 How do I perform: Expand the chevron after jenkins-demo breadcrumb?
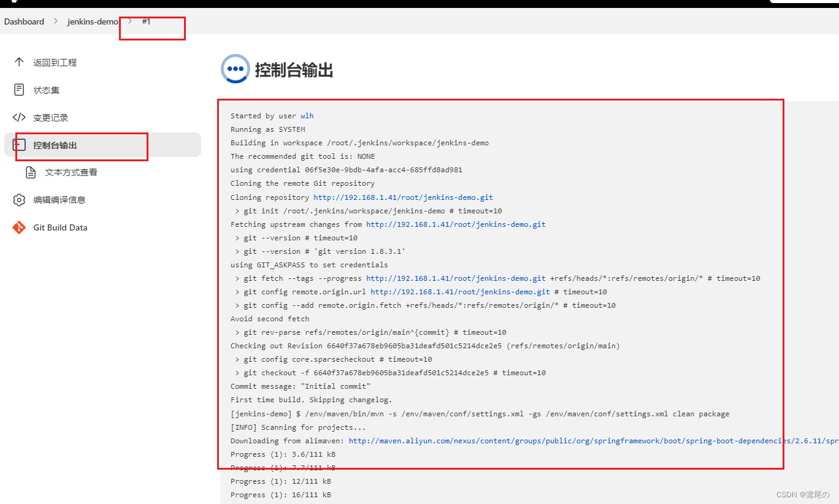130,21
